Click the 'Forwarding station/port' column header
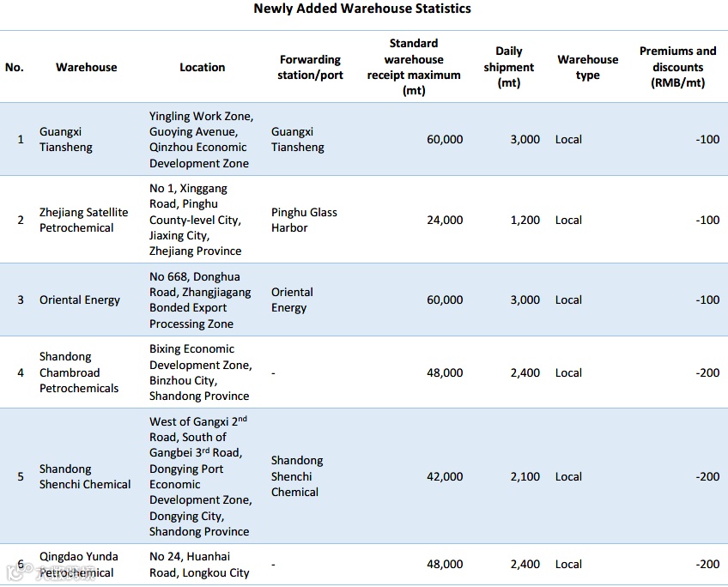The height and width of the screenshot is (587, 728). (310, 67)
